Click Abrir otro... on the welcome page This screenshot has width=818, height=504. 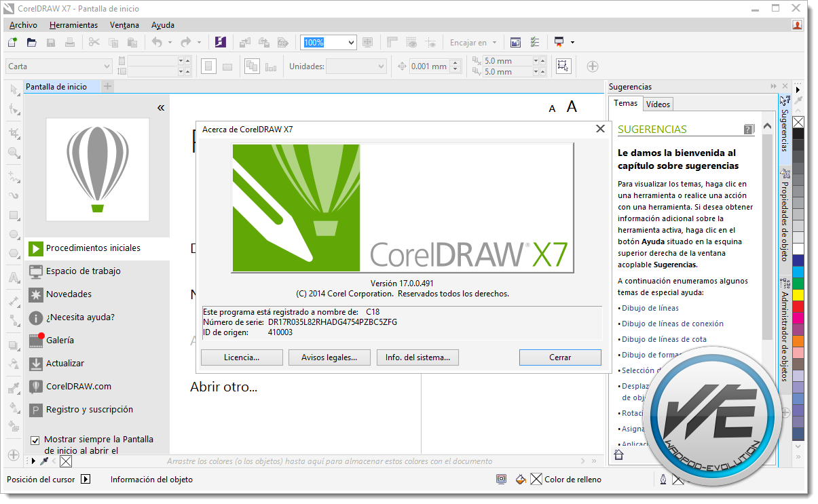tap(223, 387)
